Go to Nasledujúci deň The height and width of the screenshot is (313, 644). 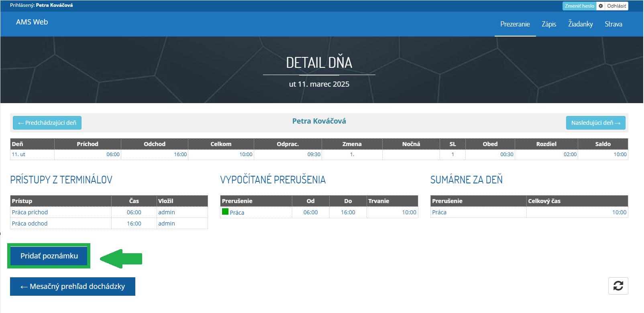coord(596,123)
